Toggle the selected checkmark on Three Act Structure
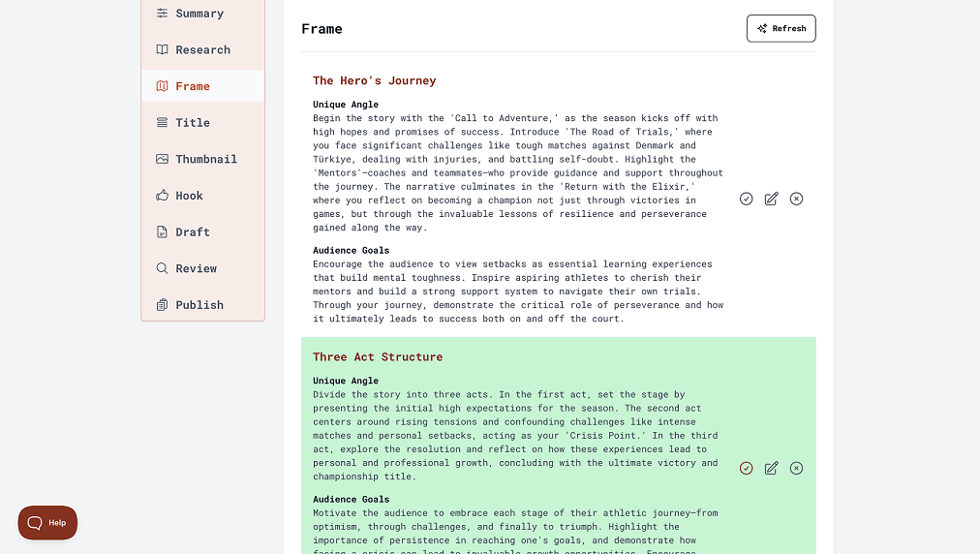The height and width of the screenshot is (554, 980). (746, 468)
